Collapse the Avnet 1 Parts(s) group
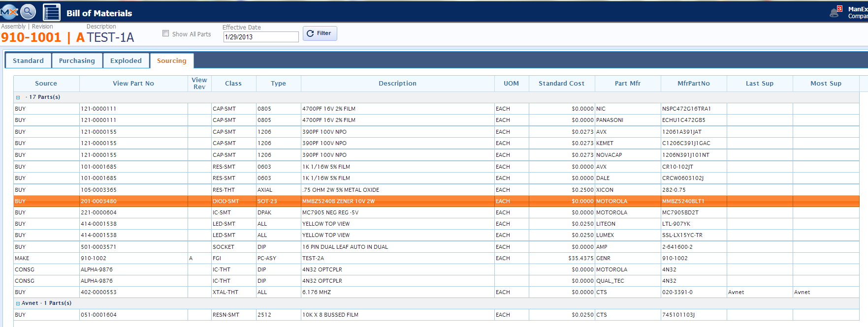 (x=18, y=303)
